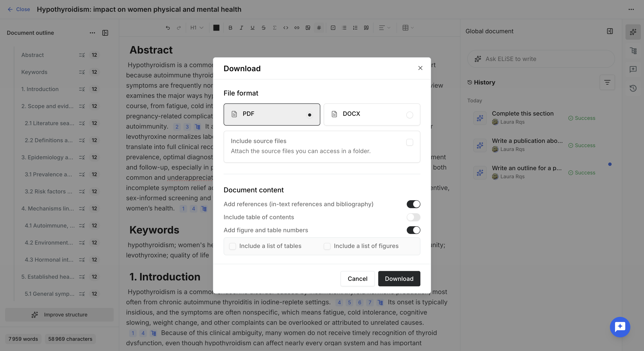This screenshot has width=644, height=351.
Task: Enable Include table of contents switch
Action: point(413,217)
